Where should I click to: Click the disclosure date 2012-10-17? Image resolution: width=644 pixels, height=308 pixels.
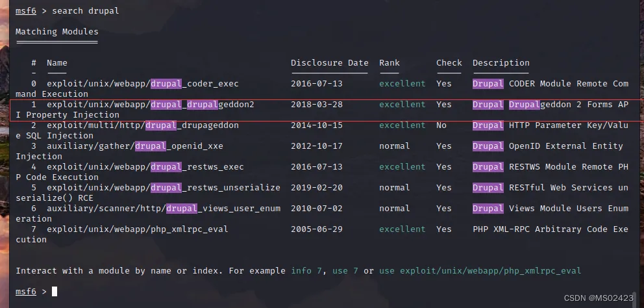coord(316,146)
